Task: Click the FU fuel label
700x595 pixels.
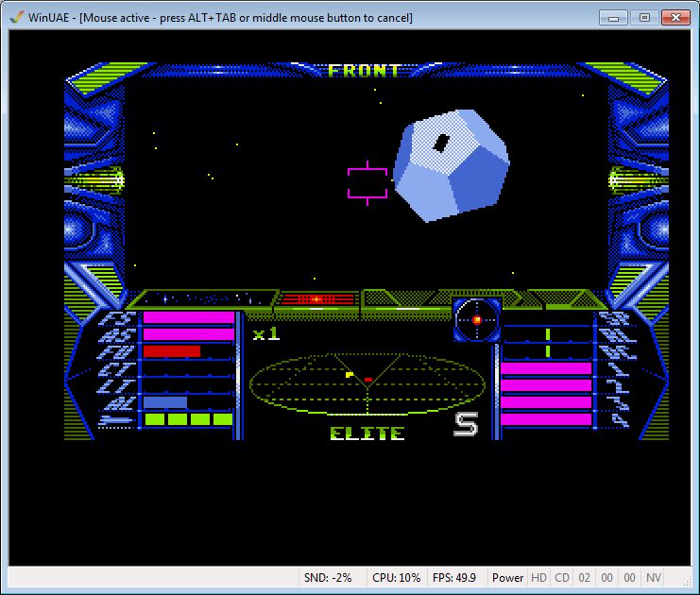Action: [115, 352]
